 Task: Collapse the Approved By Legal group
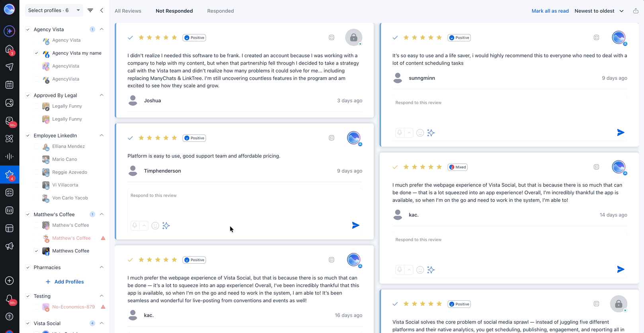[x=101, y=95]
